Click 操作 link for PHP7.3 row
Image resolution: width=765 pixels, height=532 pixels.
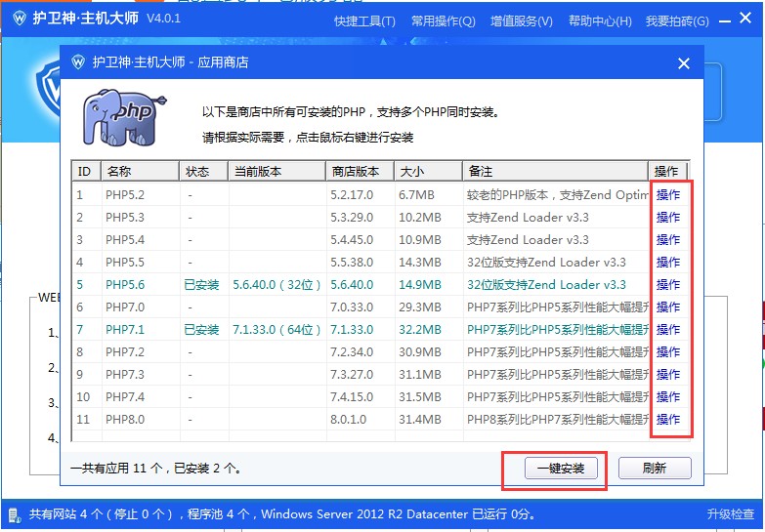coord(668,375)
